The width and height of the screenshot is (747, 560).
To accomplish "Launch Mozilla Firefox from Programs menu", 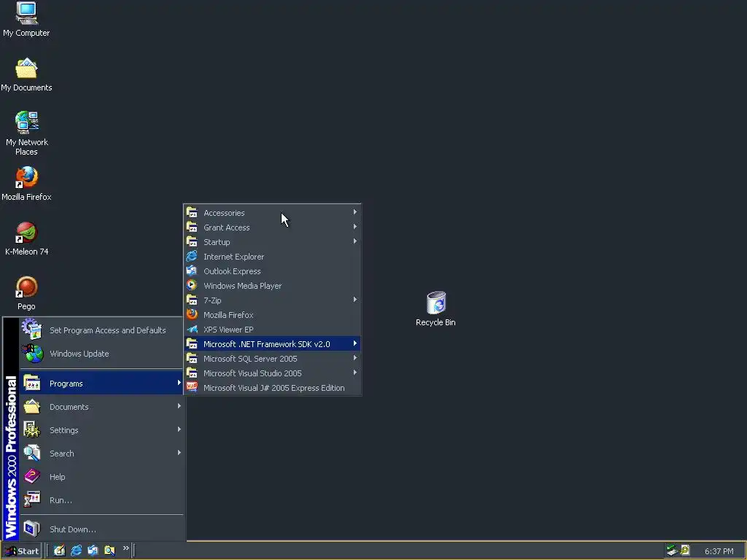I will pyautogui.click(x=272, y=315).
